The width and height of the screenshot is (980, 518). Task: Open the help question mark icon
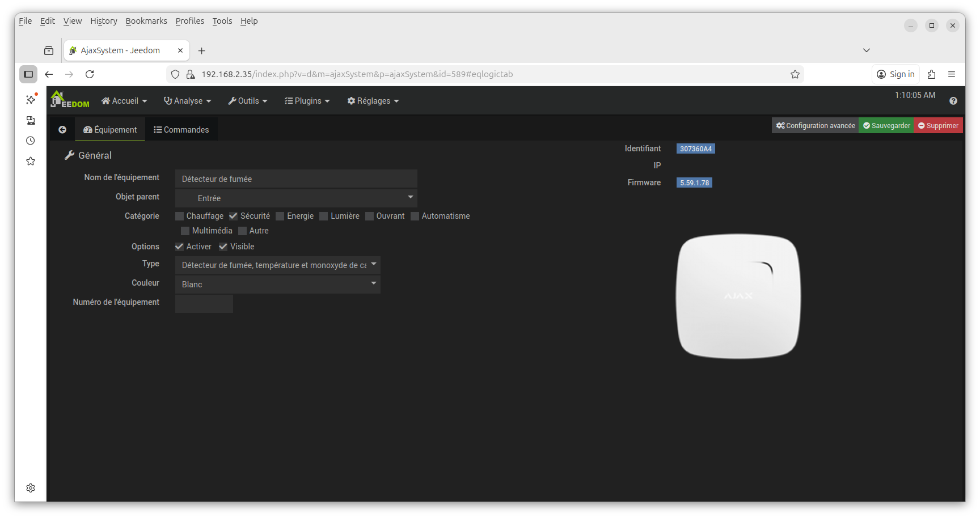(x=953, y=101)
